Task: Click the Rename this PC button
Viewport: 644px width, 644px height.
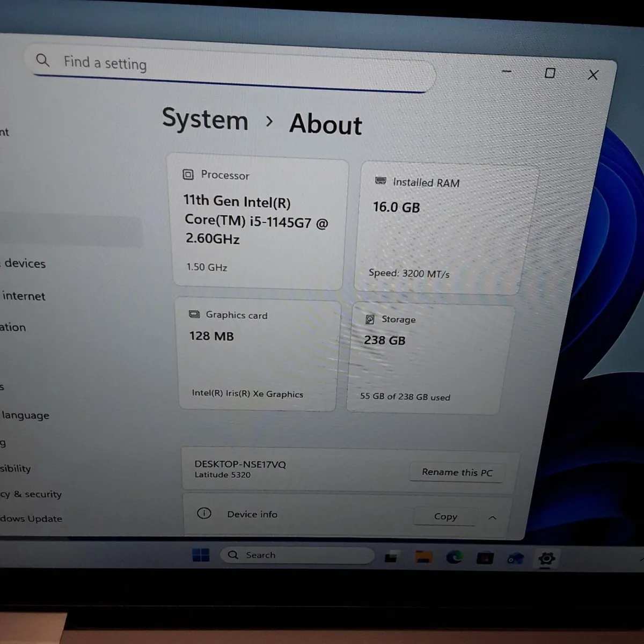Action: [457, 472]
